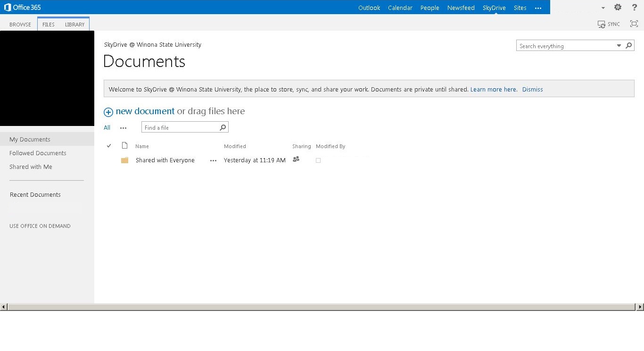Expand the Search everything scope dropdown
644x351 pixels.
coord(619,46)
